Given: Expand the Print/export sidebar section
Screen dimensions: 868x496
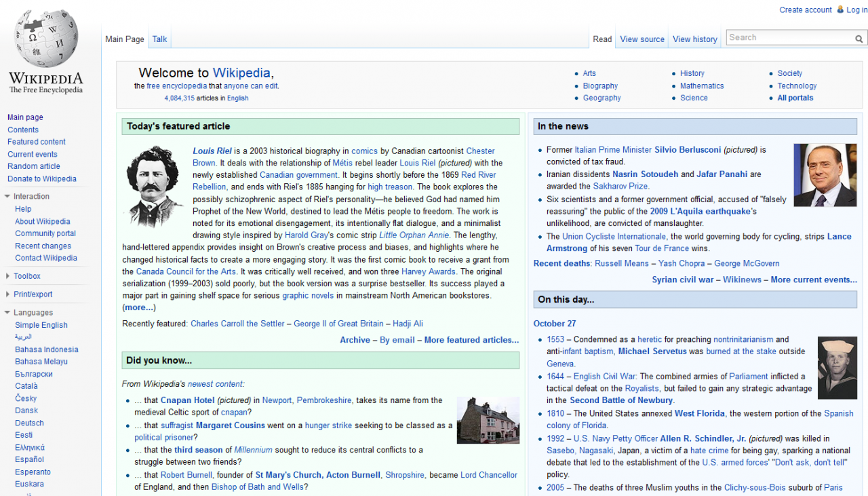Looking at the screenshot, I should (x=7, y=294).
